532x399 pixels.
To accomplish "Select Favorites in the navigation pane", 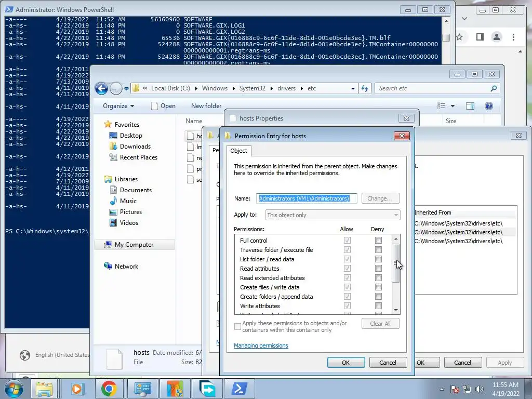I will pos(127,125).
